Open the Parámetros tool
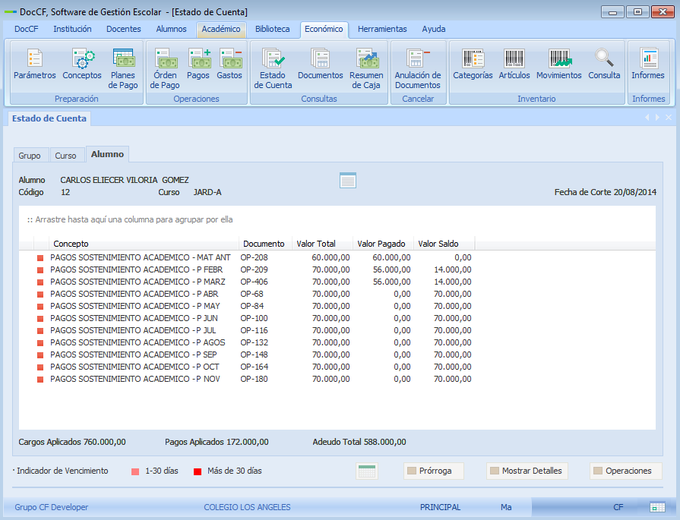The height and width of the screenshot is (520, 680). (x=35, y=64)
